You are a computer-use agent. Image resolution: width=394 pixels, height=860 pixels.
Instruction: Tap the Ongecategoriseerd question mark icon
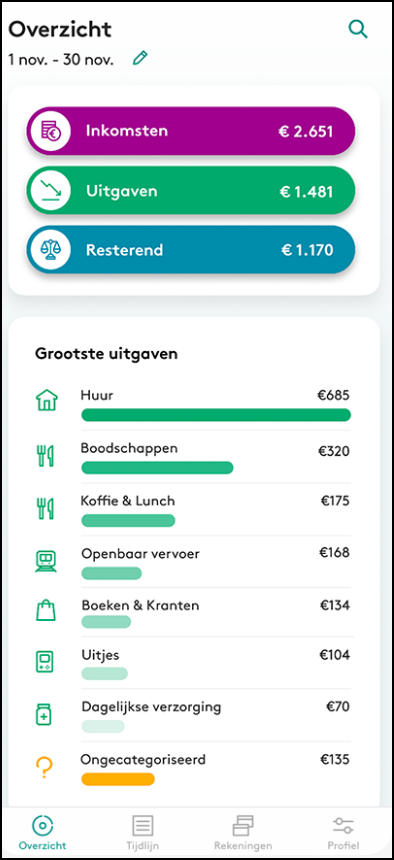(x=46, y=768)
